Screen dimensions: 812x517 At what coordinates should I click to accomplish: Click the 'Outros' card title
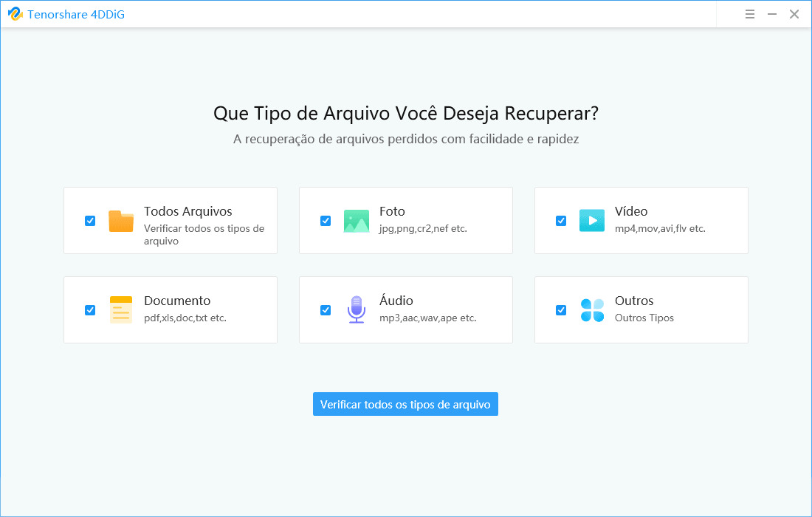634,301
